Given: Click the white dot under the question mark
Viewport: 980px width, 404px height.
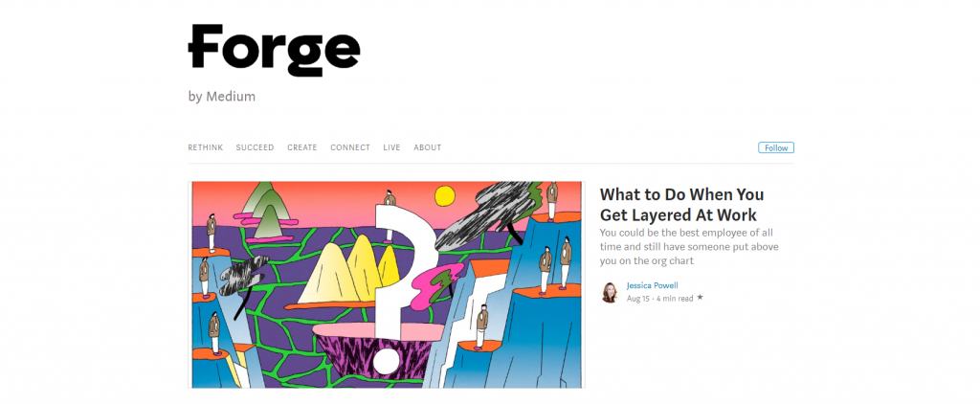Looking at the screenshot, I should [x=386, y=360].
